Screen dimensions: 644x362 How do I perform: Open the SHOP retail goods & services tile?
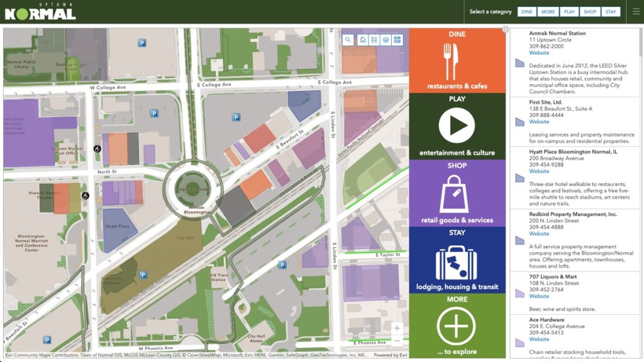click(x=457, y=194)
